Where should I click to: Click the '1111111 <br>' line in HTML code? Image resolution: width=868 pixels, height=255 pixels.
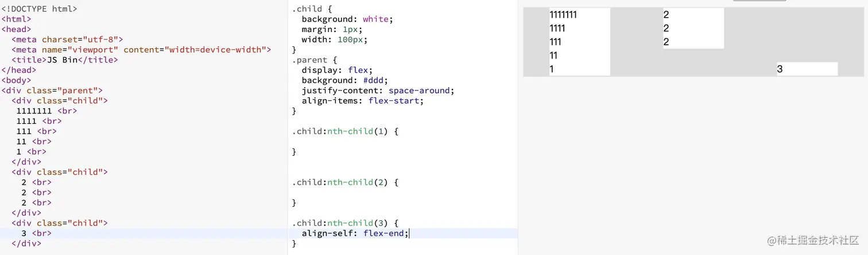coord(46,111)
